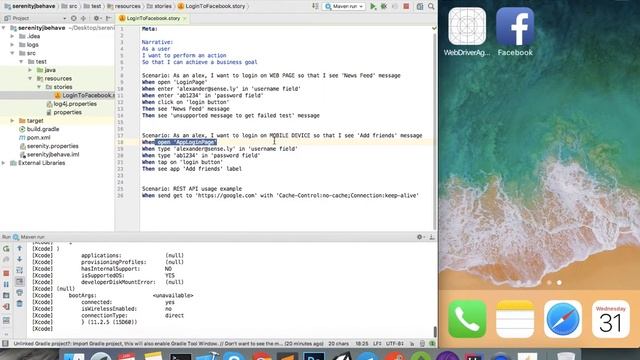
Task: Expand External Libraries node
Action: point(4,163)
